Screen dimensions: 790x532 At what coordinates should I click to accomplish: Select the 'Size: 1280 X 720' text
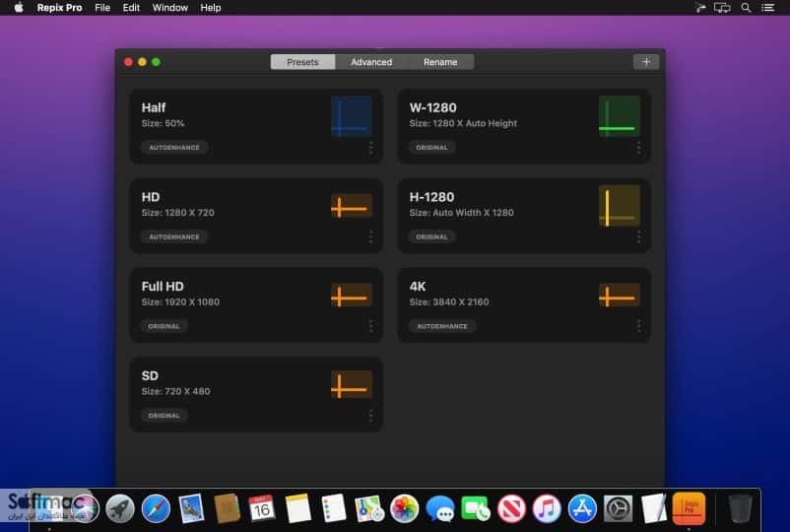(178, 213)
